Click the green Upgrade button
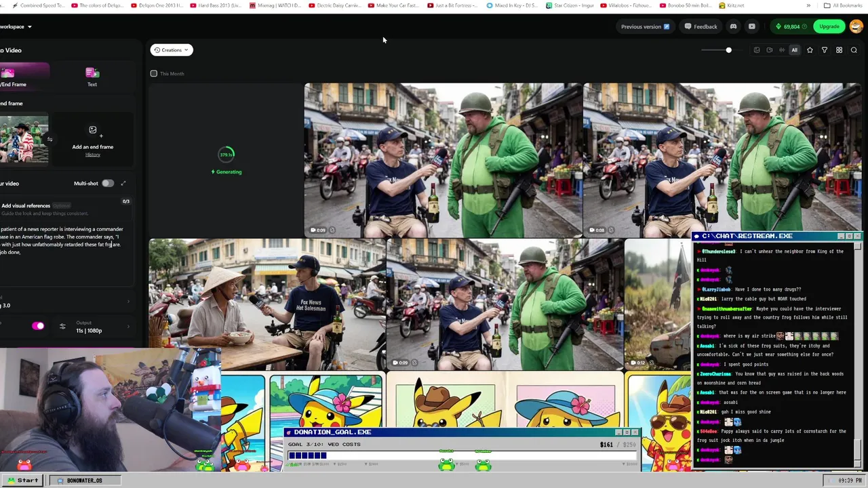 coord(829,26)
